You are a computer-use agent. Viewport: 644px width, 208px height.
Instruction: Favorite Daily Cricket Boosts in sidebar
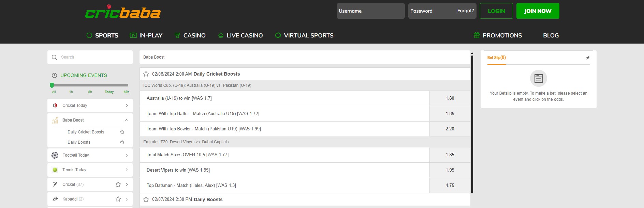point(122,132)
